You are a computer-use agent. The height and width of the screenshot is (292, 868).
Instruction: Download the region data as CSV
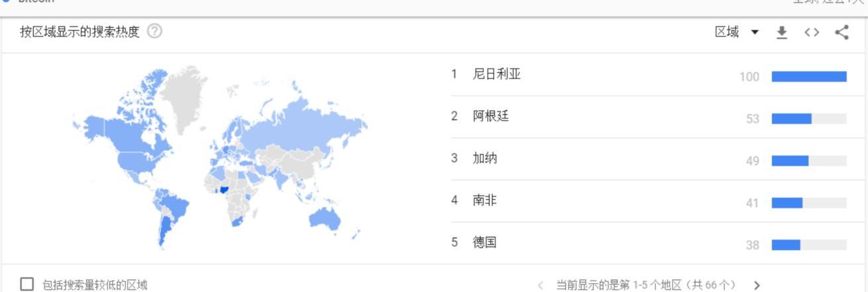(x=782, y=33)
